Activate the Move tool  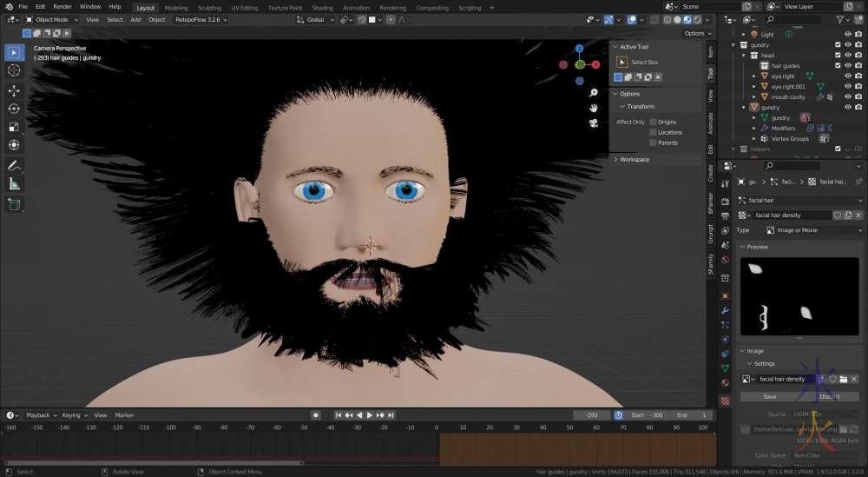click(x=14, y=90)
